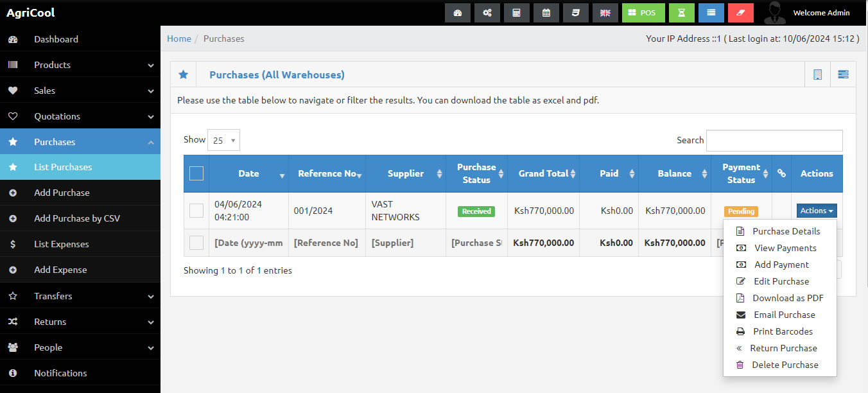
Task: Click the UK flag language icon
Action: [x=605, y=13]
